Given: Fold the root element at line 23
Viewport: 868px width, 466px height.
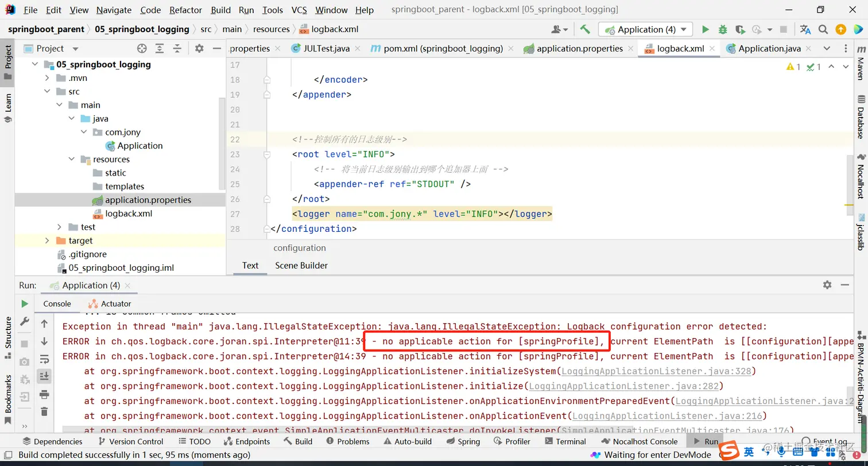Looking at the screenshot, I should coord(267,154).
